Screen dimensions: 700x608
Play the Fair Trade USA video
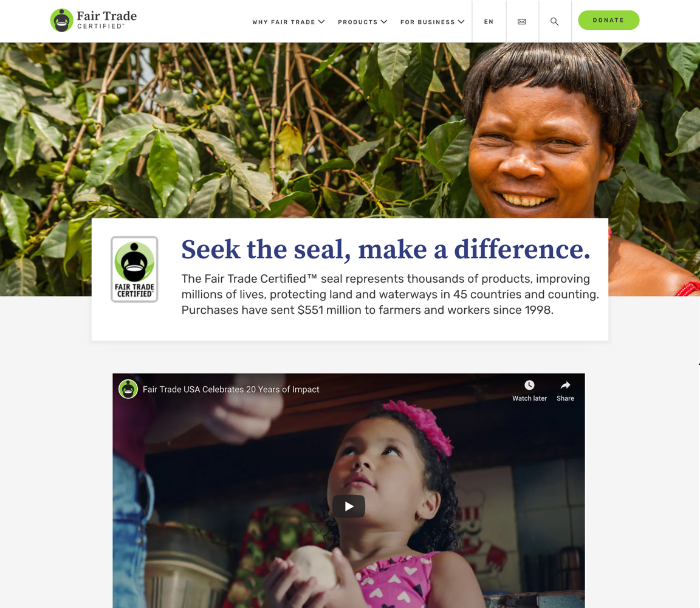[x=349, y=506]
